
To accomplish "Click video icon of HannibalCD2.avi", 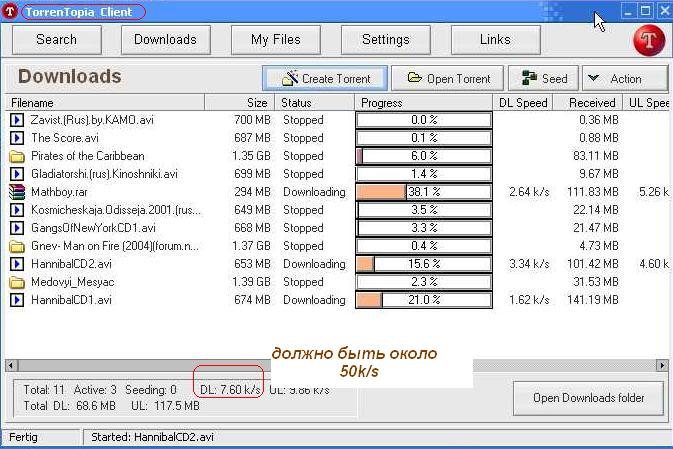I will click(17, 264).
